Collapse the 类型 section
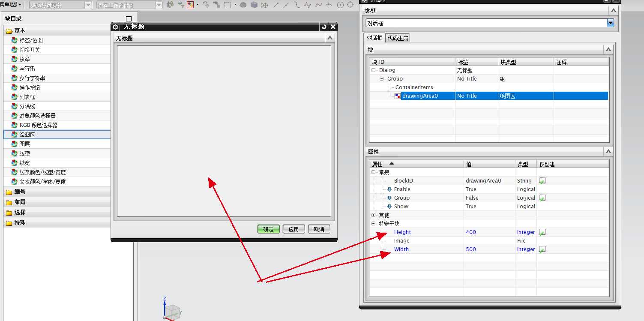Image resolution: width=644 pixels, height=321 pixels. click(614, 11)
